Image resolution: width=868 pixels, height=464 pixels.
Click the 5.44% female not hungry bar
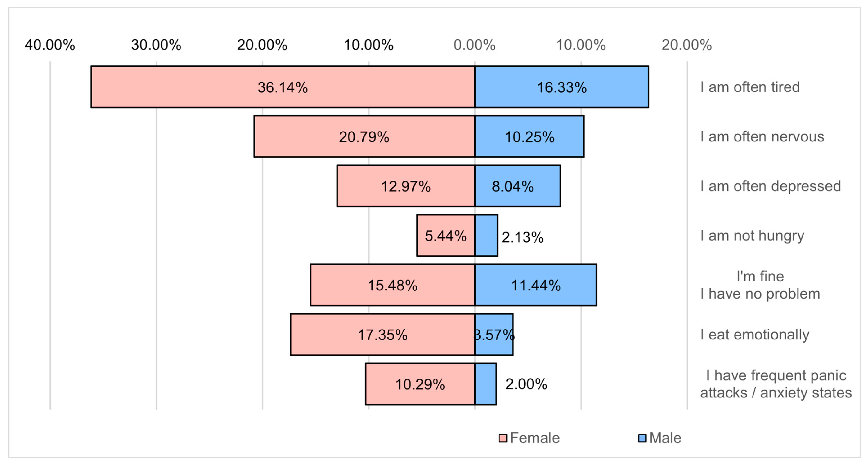click(x=445, y=235)
